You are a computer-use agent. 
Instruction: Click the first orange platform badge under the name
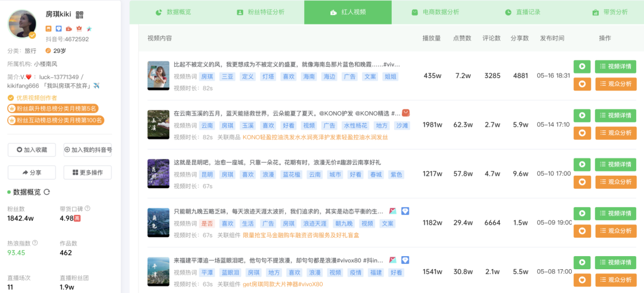coord(49,29)
